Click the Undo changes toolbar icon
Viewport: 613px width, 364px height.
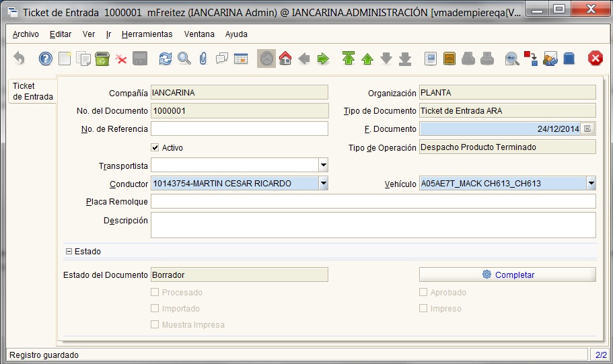[x=19, y=59]
